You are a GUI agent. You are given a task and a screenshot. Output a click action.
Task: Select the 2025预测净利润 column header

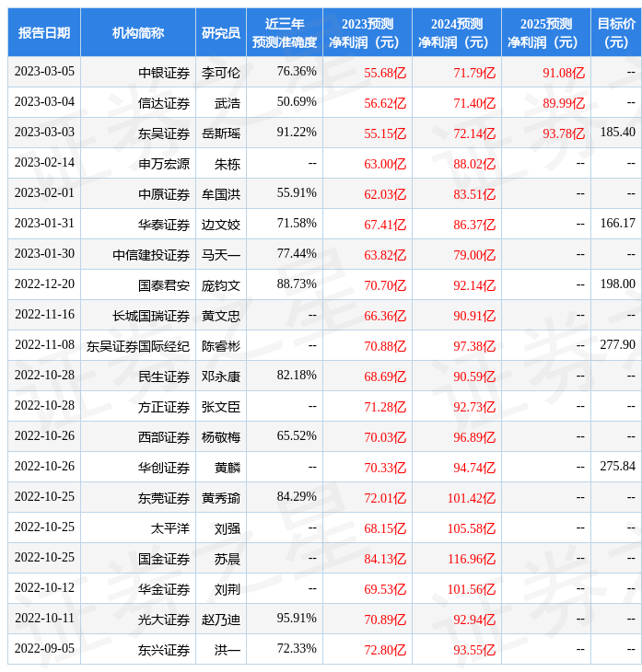pyautogui.click(x=545, y=33)
